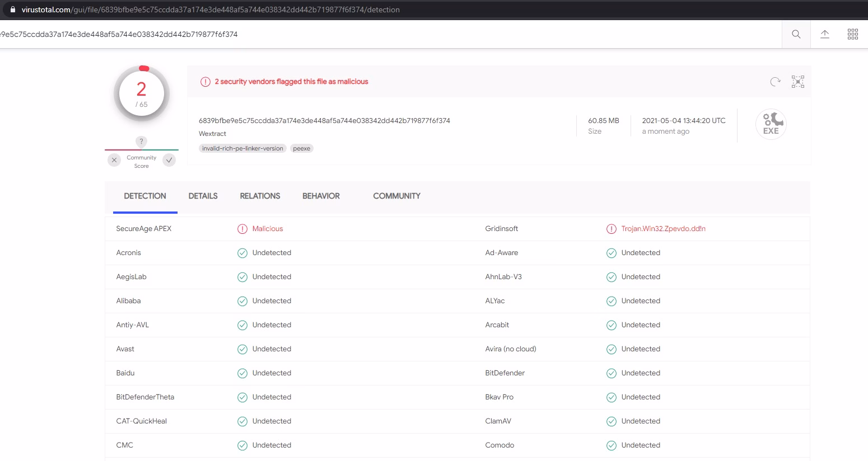Click the invalid-rich-pe-linker-version tag

click(242, 148)
